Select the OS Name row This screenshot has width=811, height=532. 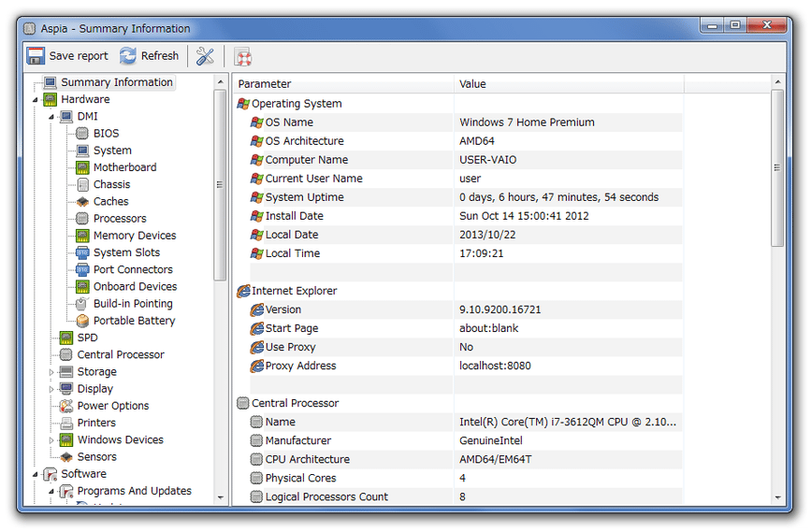(466, 122)
